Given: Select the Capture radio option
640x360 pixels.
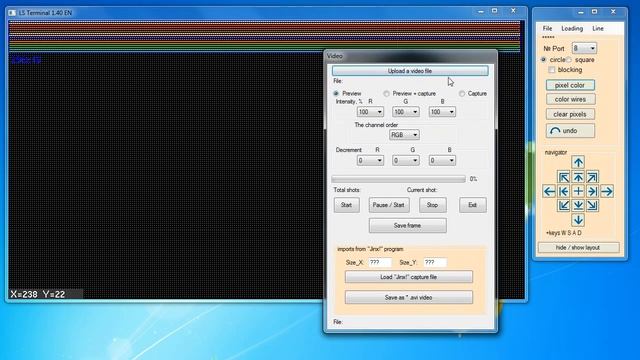Looking at the screenshot, I should point(462,93).
